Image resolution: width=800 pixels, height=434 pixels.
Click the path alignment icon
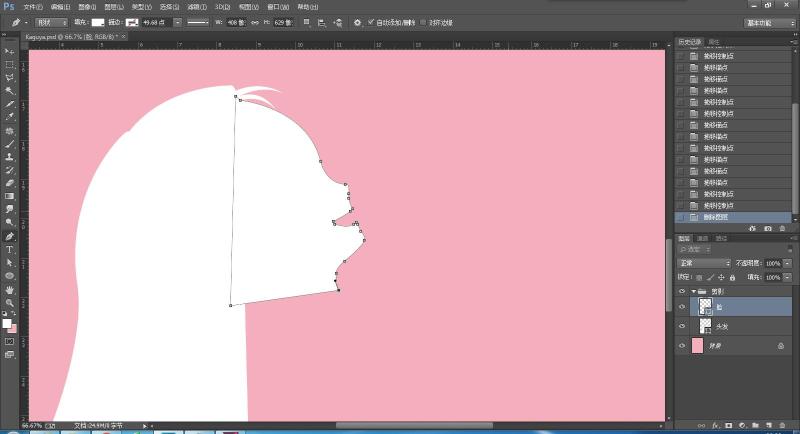click(322, 22)
